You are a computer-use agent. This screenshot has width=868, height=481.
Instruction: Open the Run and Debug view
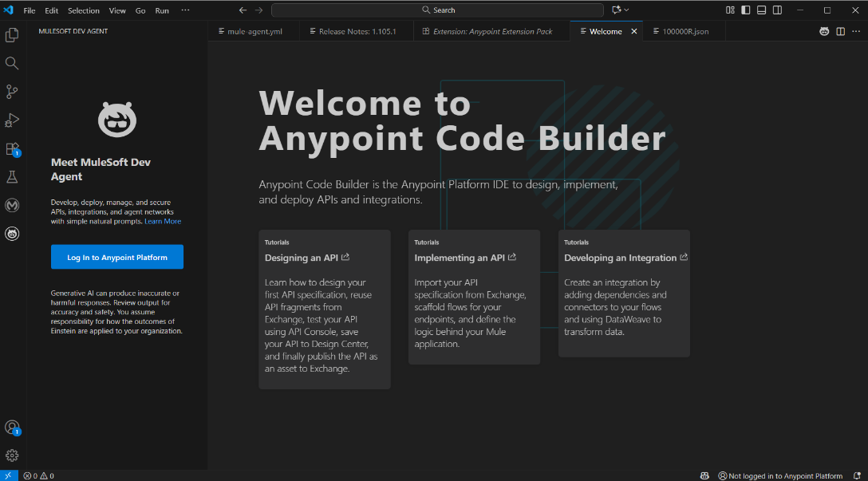pos(12,120)
